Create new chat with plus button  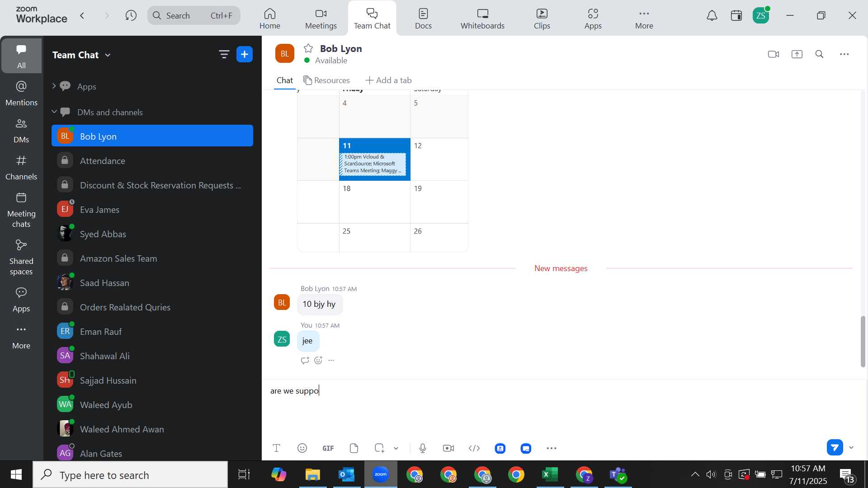pos(245,55)
